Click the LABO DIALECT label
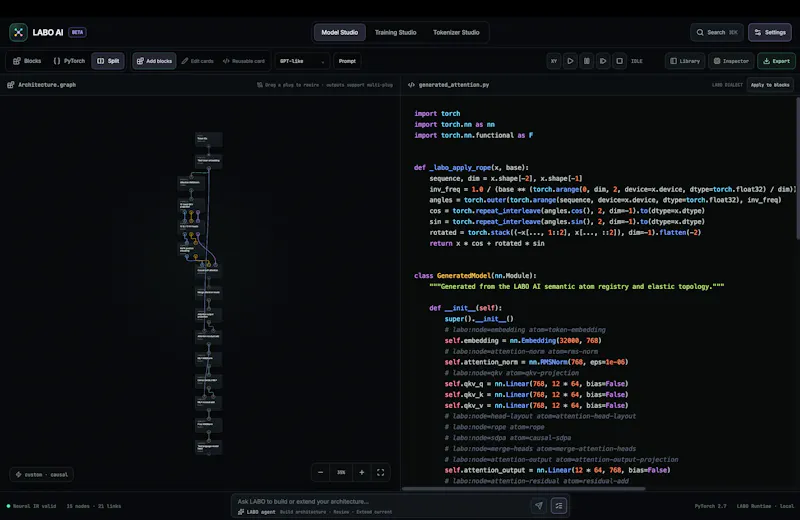The height and width of the screenshot is (520, 800). (x=727, y=85)
